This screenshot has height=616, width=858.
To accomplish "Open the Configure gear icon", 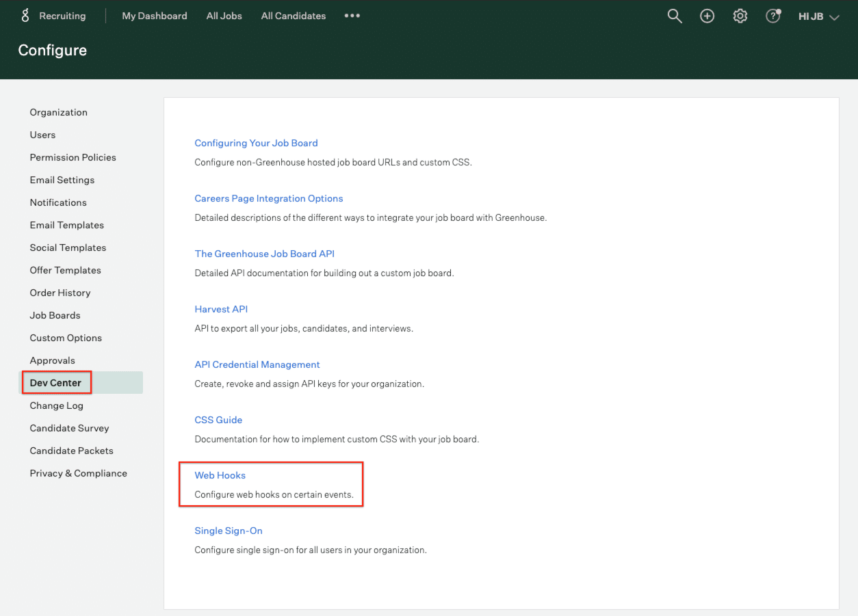I will click(x=740, y=16).
